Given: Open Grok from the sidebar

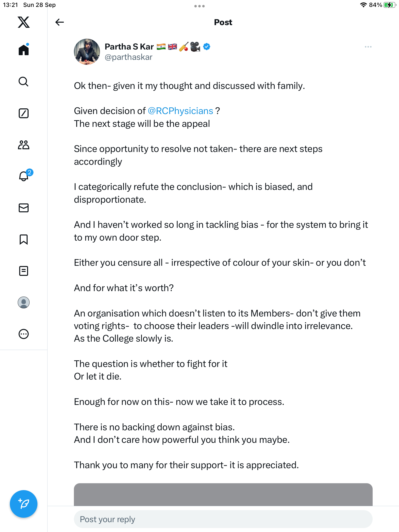Looking at the screenshot, I should pyautogui.click(x=24, y=113).
